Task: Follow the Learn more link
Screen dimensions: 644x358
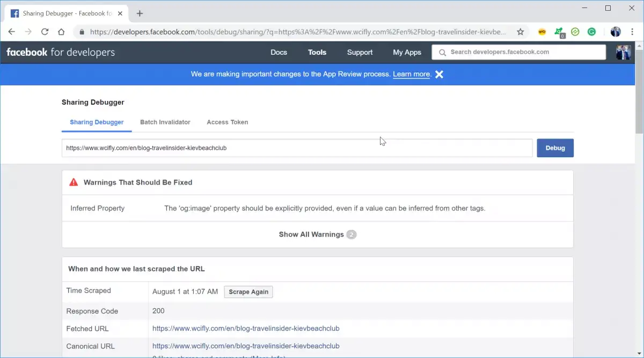Action: (x=412, y=75)
